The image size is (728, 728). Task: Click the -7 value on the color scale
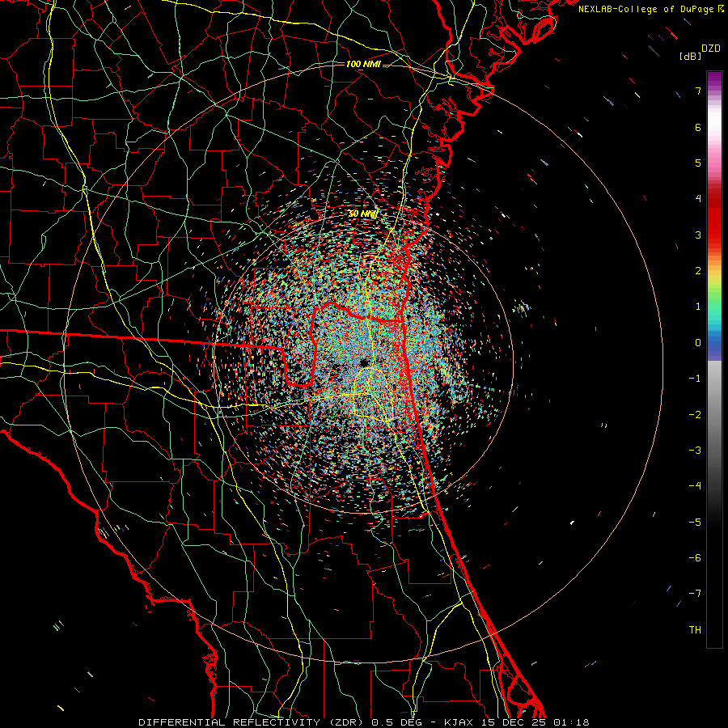point(695,594)
